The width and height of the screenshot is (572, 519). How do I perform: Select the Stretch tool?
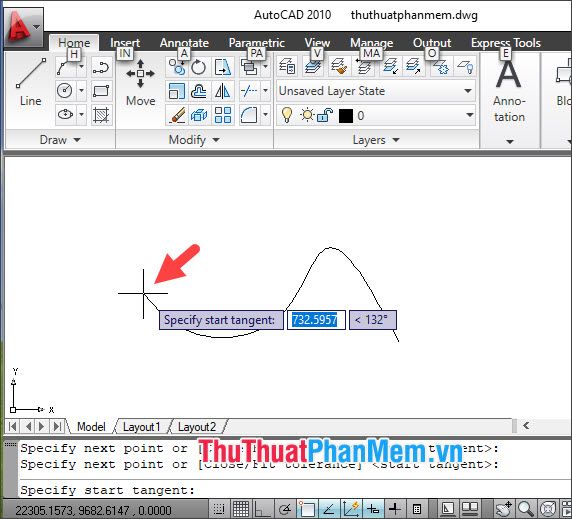click(x=223, y=67)
